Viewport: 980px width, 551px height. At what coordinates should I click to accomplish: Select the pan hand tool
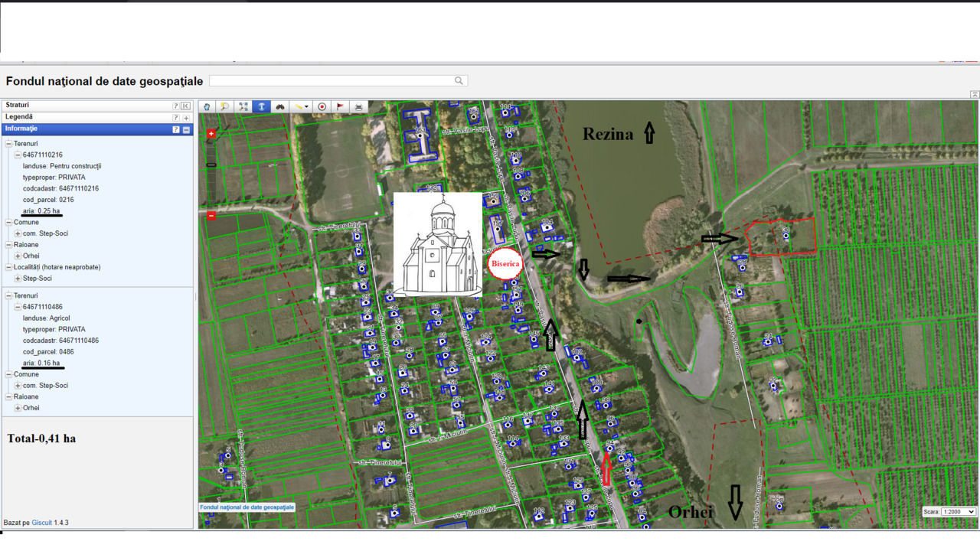tap(207, 107)
